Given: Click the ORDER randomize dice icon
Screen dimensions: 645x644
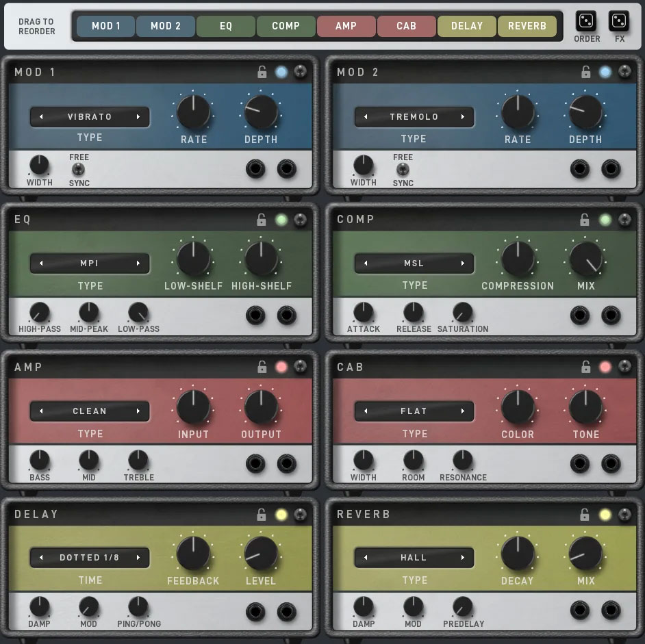Looking at the screenshot, I should 585,20.
